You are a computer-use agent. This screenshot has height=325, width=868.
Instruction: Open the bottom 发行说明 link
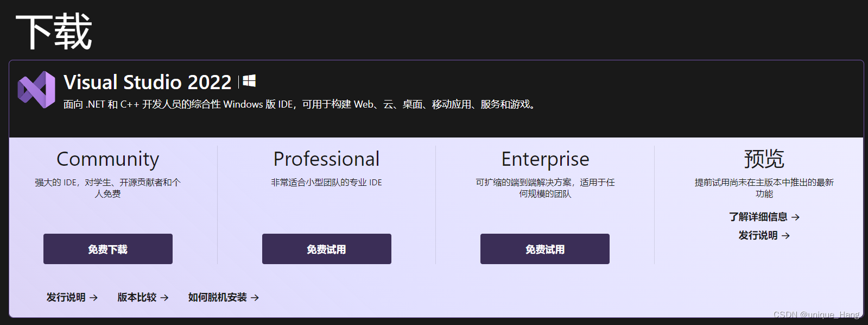[x=72, y=297]
